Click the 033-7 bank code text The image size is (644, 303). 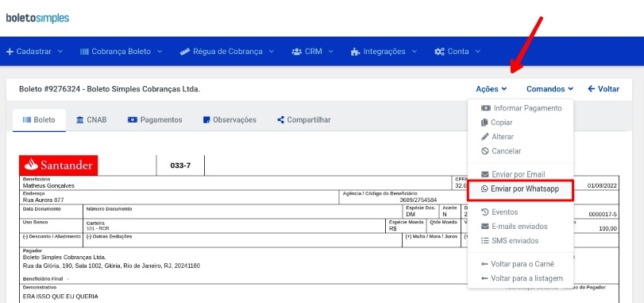click(180, 166)
